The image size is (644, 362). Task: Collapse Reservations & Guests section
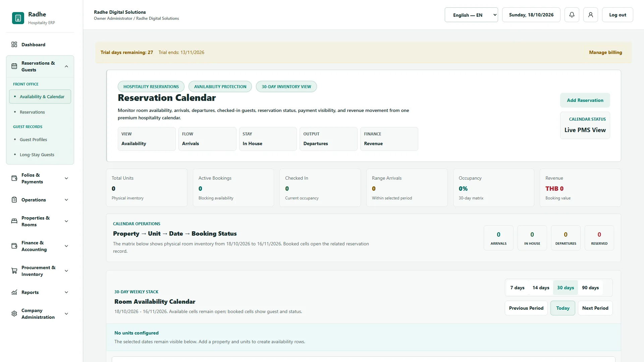point(66,66)
